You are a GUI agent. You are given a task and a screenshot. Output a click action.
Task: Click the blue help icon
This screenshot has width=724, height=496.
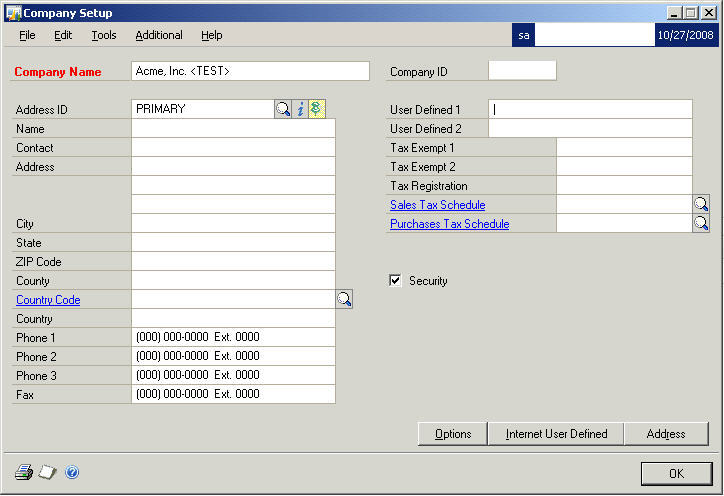coord(72,472)
